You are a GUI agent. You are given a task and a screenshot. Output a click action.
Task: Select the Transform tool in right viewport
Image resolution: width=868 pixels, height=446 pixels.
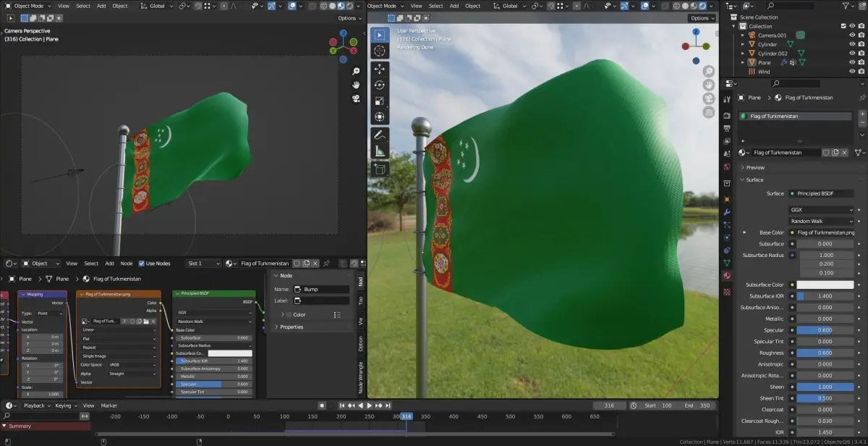tap(380, 117)
